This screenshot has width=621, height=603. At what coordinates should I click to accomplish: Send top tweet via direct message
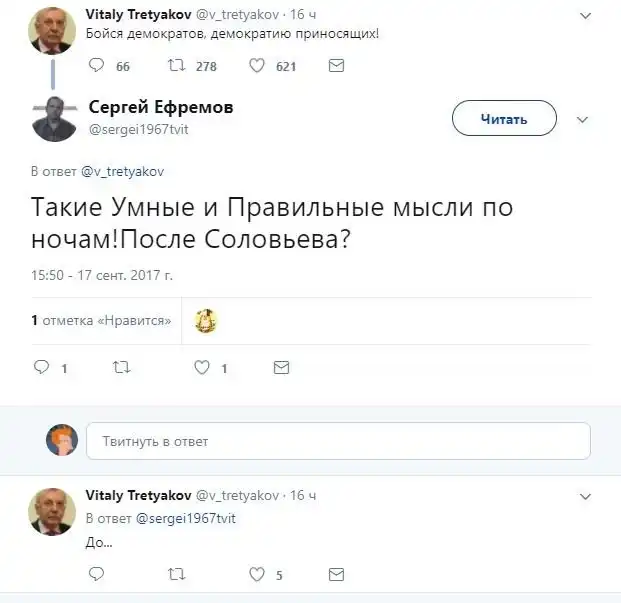coord(337,66)
